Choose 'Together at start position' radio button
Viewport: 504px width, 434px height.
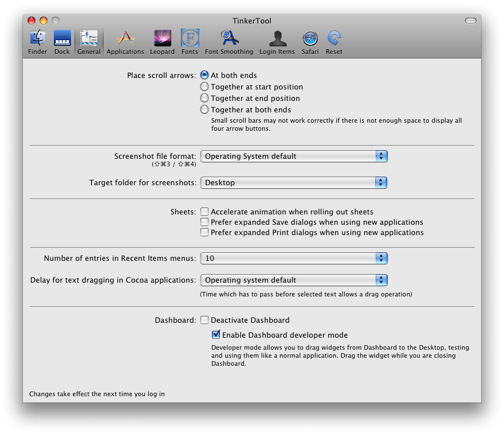tap(204, 87)
